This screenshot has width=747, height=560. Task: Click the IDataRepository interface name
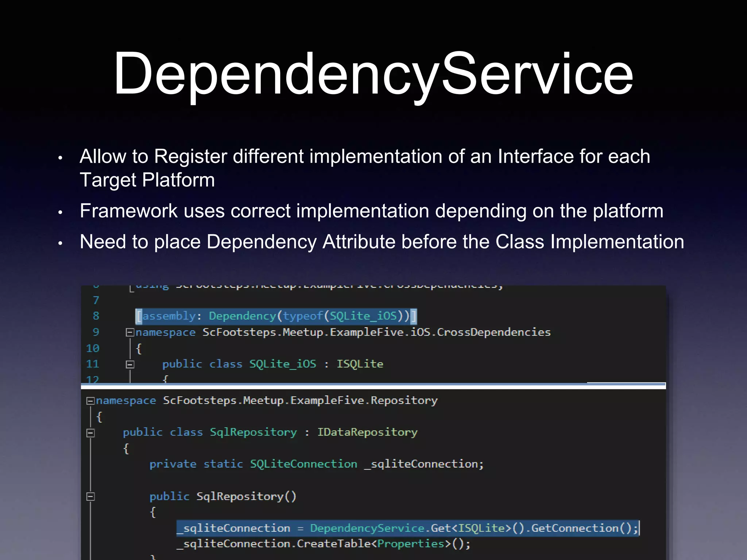367,432
